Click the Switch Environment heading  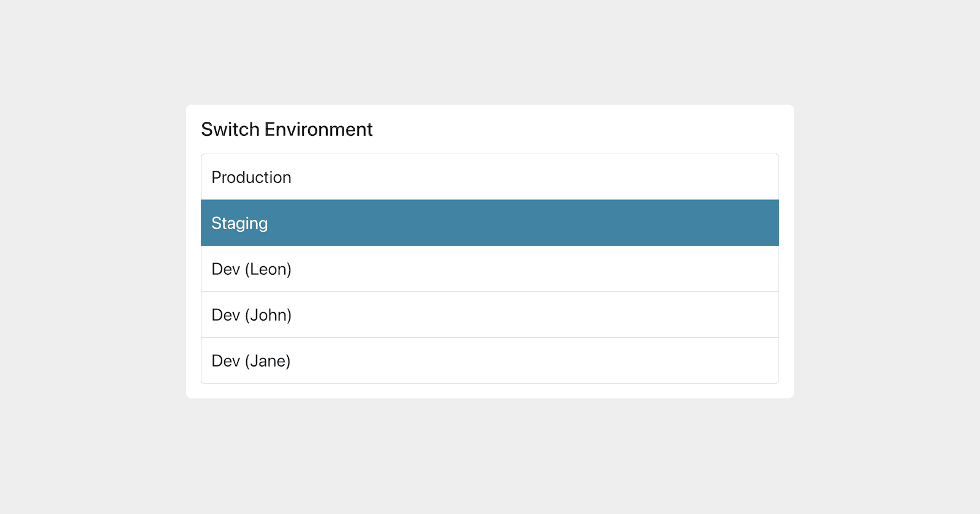pyautogui.click(x=286, y=129)
